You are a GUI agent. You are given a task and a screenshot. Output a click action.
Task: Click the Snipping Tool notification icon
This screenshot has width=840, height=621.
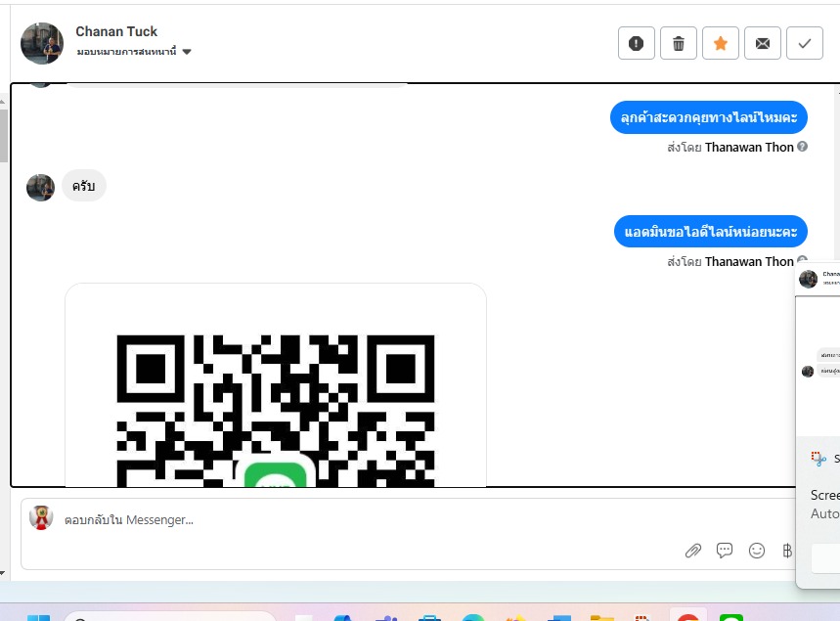(x=818, y=459)
